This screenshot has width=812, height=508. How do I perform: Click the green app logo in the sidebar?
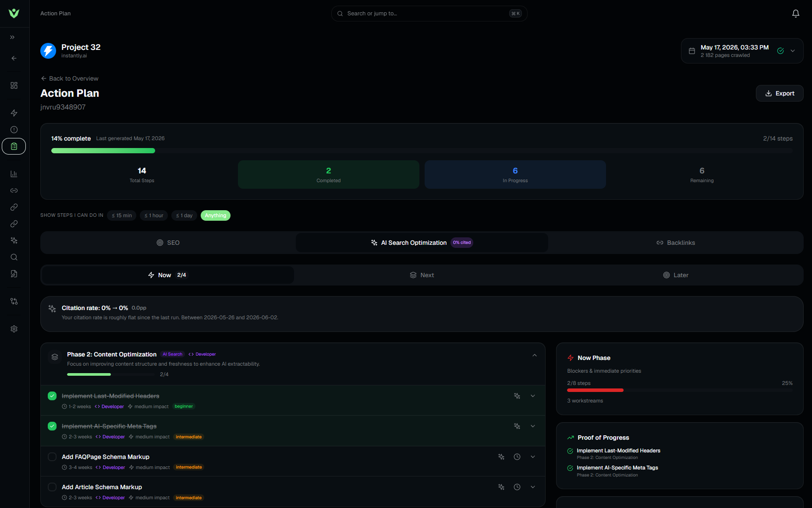(14, 13)
